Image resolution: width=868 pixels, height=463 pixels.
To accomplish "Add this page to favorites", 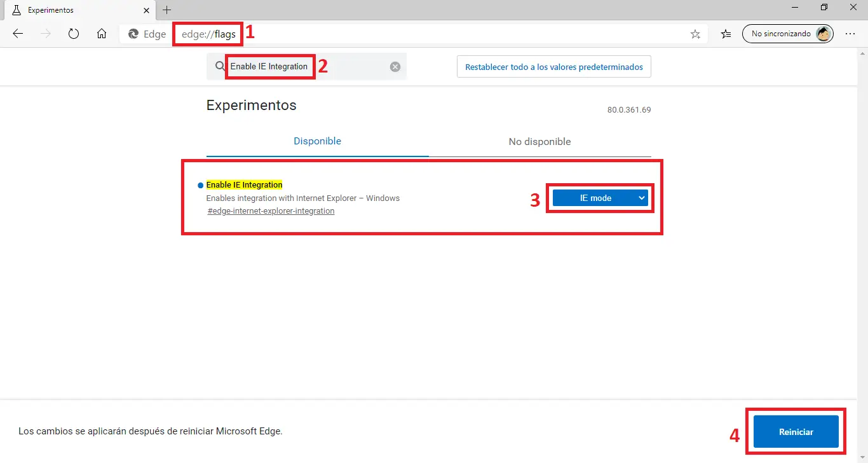I will coord(695,34).
